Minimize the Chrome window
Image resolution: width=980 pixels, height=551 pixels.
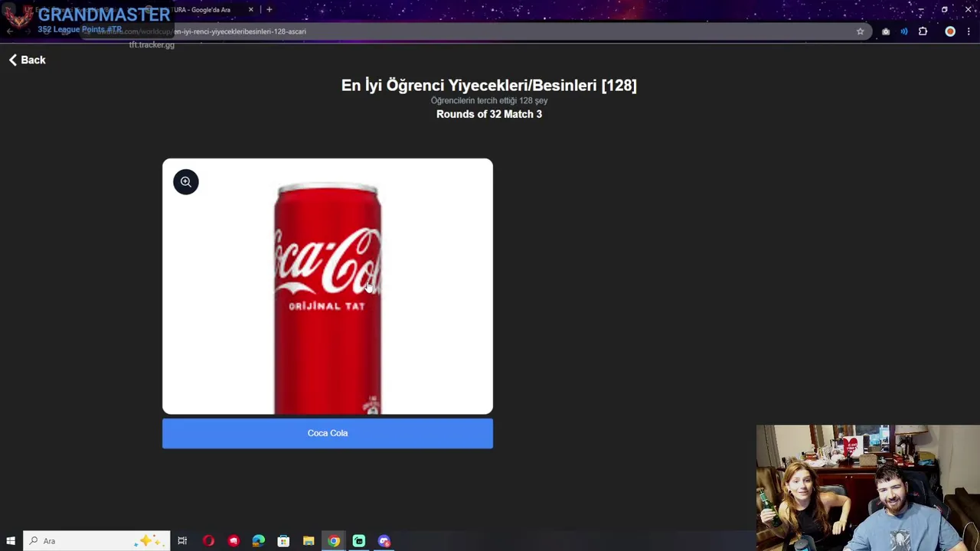920,10
